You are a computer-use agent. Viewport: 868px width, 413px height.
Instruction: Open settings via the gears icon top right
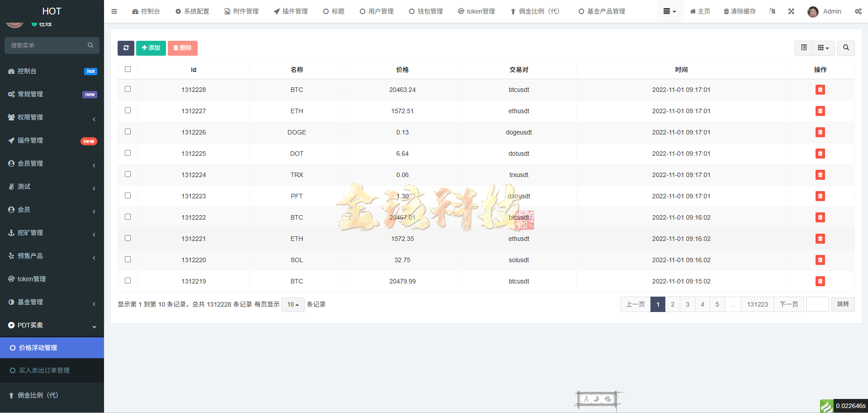click(x=859, y=11)
